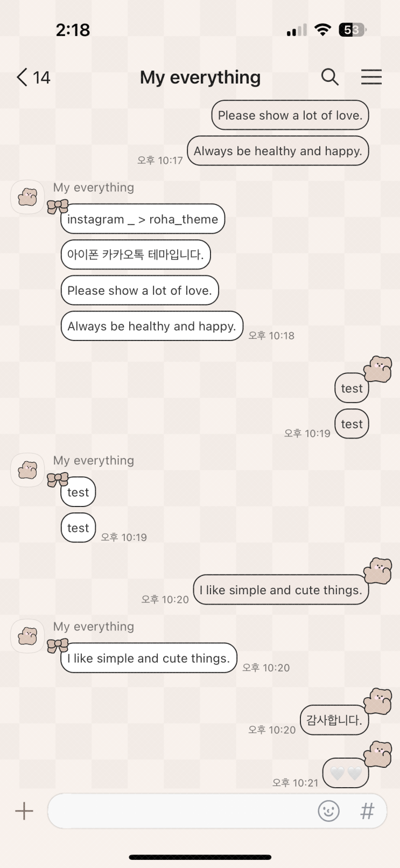The image size is (400, 868).
Task: Open chat search with magnifier icon
Action: pyautogui.click(x=330, y=77)
